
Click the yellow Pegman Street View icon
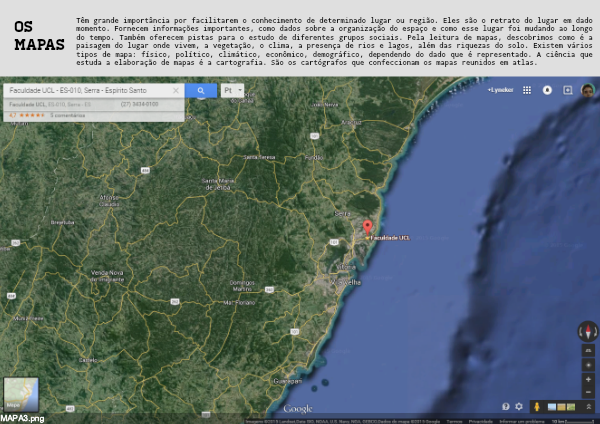[x=537, y=407]
